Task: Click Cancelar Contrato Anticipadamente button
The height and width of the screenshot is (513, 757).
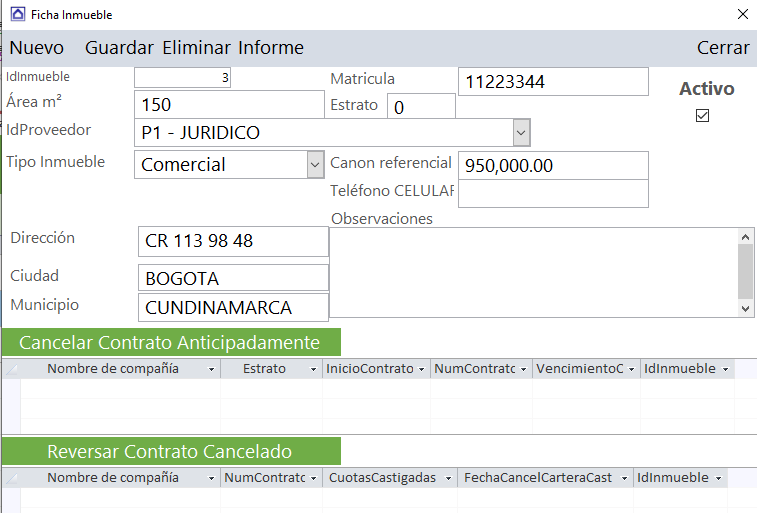Action: [x=170, y=342]
